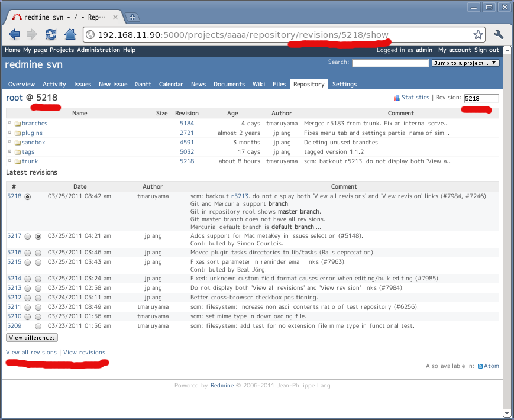Open the Jump to a project dropdown
The height and width of the screenshot is (420, 514).
point(465,63)
